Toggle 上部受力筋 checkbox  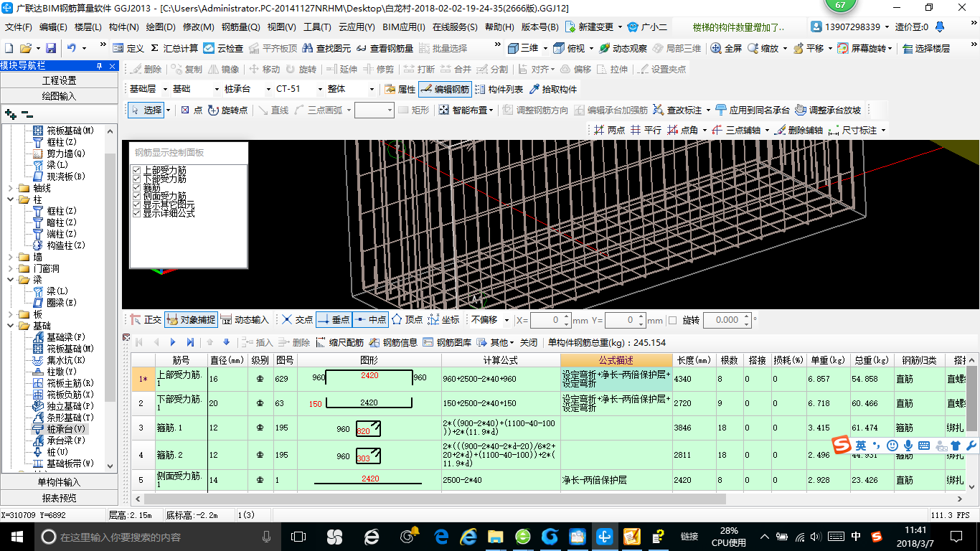tap(137, 170)
